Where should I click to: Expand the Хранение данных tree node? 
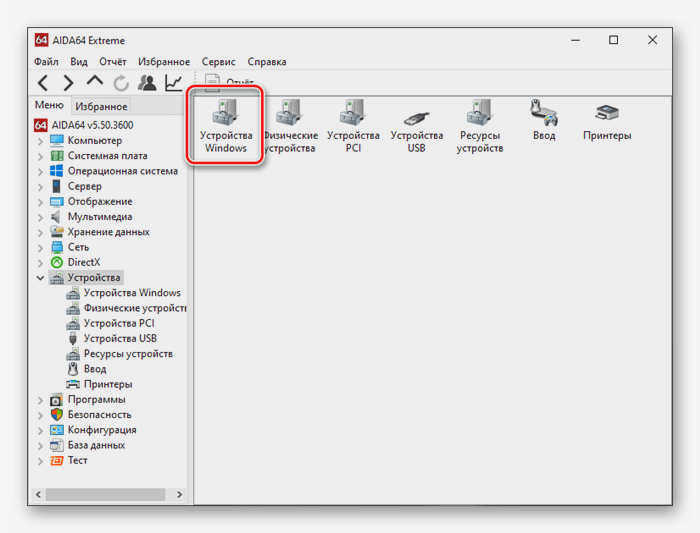(x=41, y=232)
